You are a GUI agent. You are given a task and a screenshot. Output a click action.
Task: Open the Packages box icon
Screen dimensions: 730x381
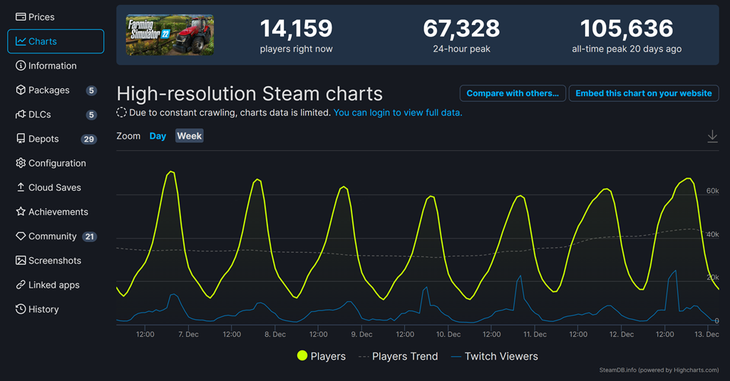[x=20, y=90]
